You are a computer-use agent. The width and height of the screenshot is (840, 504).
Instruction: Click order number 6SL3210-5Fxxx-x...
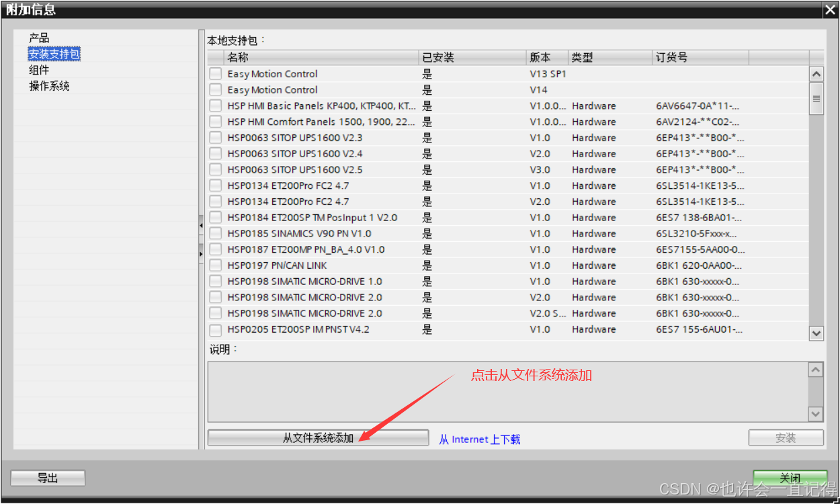[x=696, y=234]
